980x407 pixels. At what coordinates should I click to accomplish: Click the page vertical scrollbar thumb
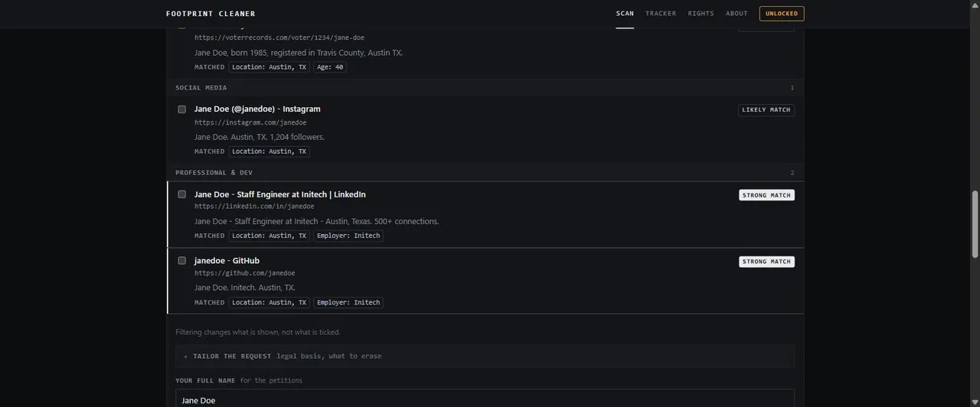tap(975, 224)
